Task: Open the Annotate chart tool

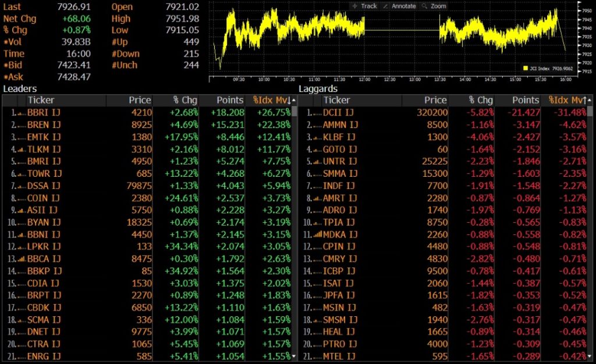Action: point(399,6)
